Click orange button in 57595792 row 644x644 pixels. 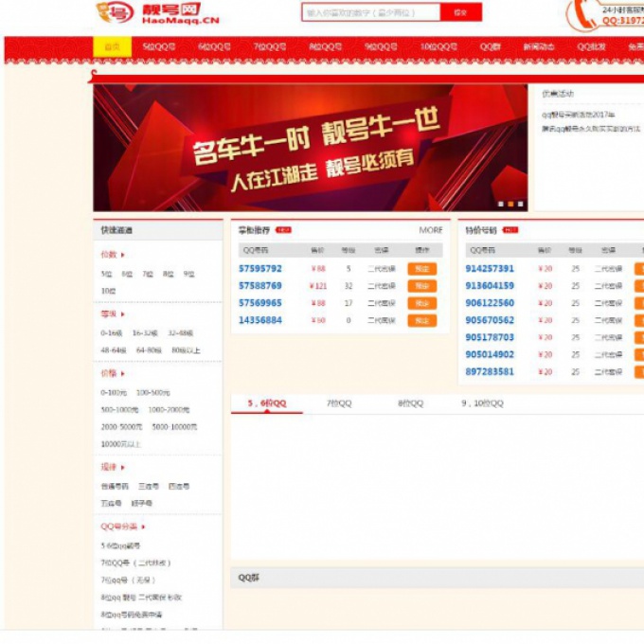point(422,269)
